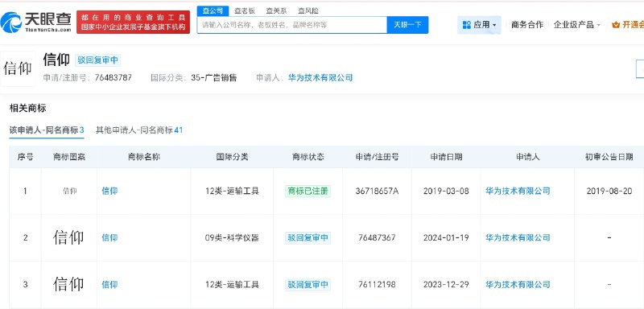The image size is (644, 309).
Task: Click the 商标状态 column header
Action: point(308,157)
